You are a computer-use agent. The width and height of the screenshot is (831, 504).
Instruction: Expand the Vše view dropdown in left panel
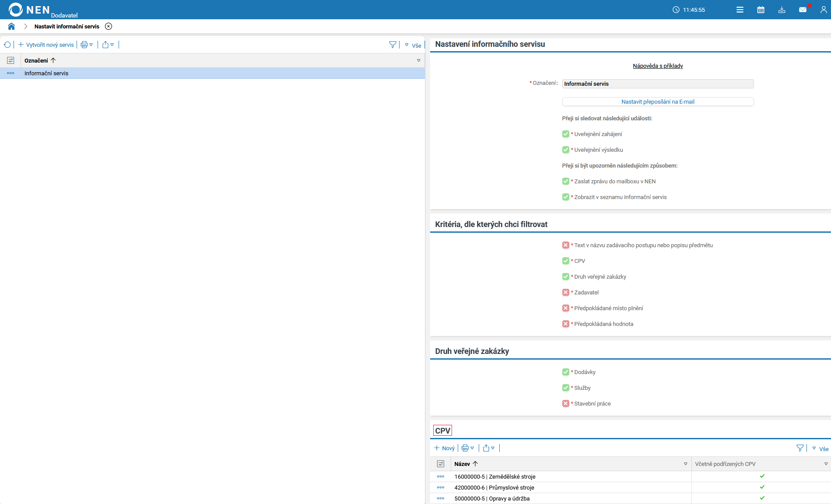(413, 45)
